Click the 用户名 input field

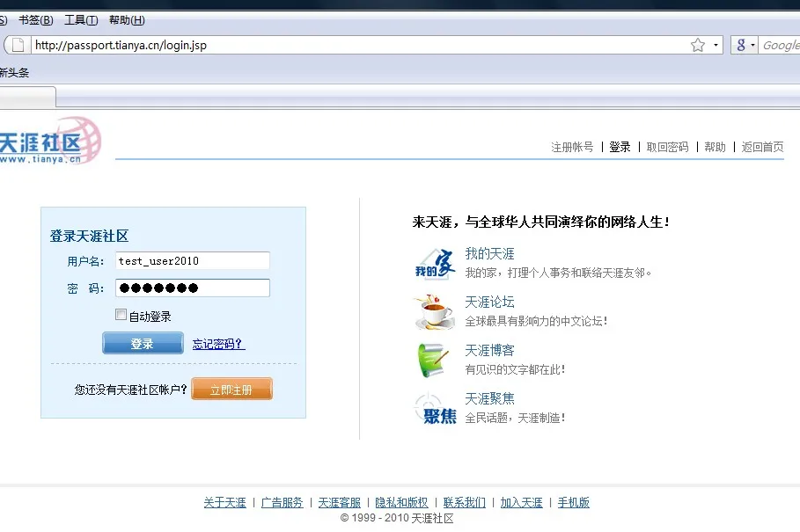point(193,261)
